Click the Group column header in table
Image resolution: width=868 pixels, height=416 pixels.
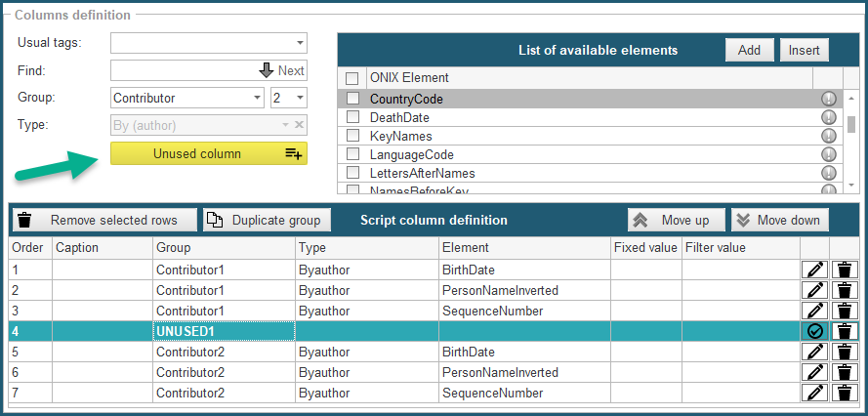(x=224, y=248)
